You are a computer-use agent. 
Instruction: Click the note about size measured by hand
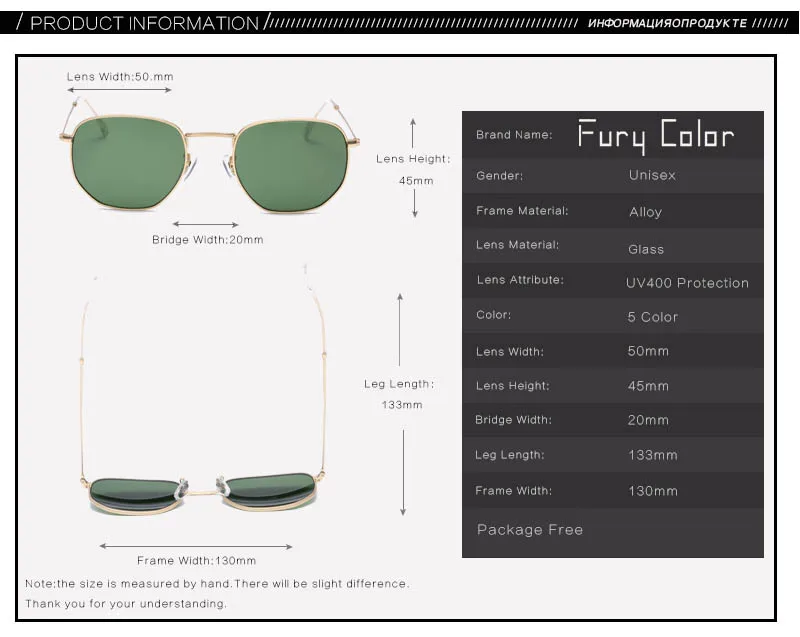[217, 584]
